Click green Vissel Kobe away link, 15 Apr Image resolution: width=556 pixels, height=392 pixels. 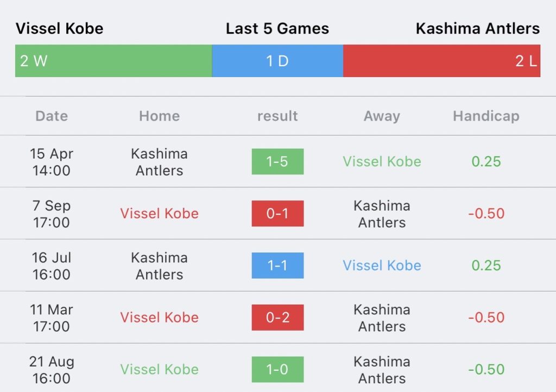[382, 162]
